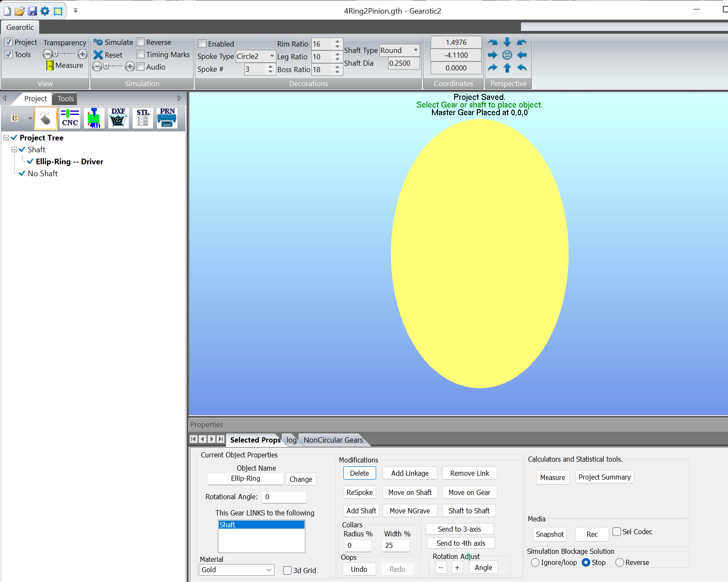Click the STL export icon
Image resolution: width=728 pixels, height=582 pixels.
(143, 118)
